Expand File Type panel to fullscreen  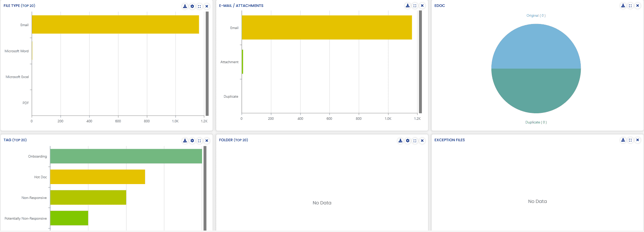click(200, 6)
